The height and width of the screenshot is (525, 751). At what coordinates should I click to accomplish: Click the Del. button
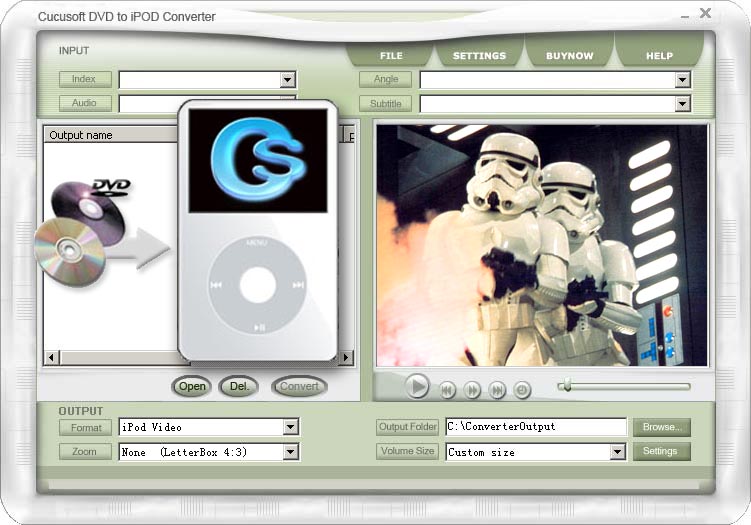[x=239, y=386]
